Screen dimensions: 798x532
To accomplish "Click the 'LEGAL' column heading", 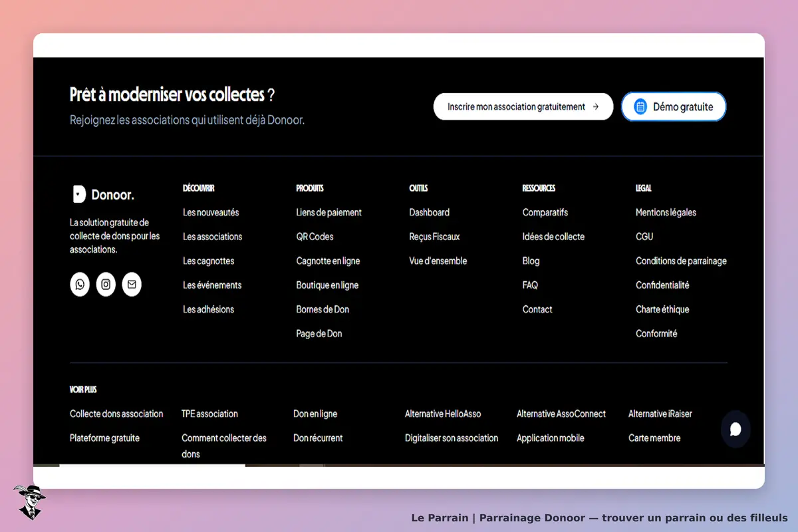I will pos(644,188).
